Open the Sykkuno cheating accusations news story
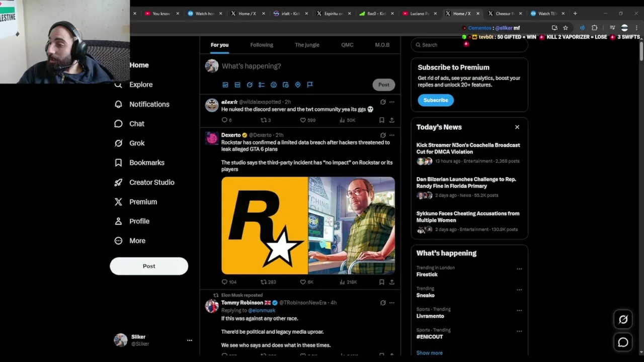 click(x=469, y=222)
